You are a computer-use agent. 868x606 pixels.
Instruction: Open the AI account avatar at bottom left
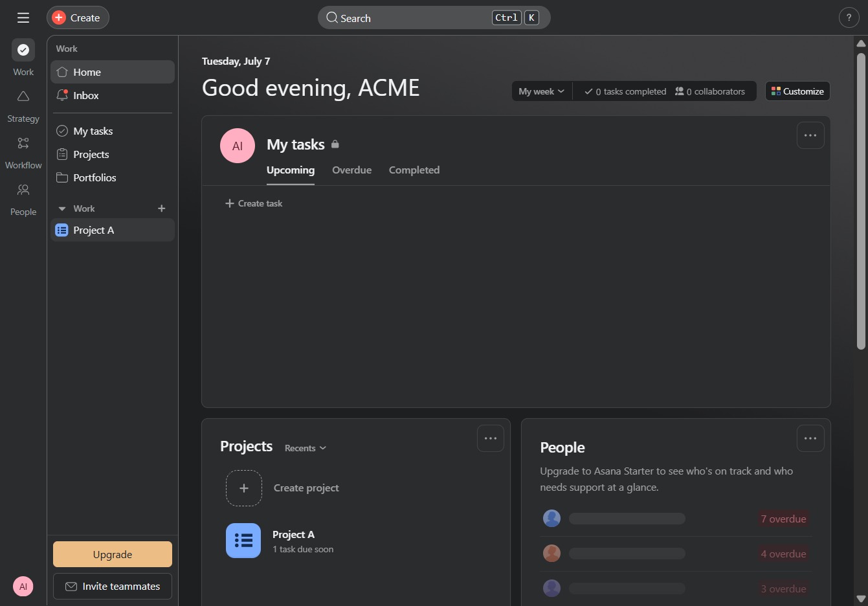pos(23,587)
